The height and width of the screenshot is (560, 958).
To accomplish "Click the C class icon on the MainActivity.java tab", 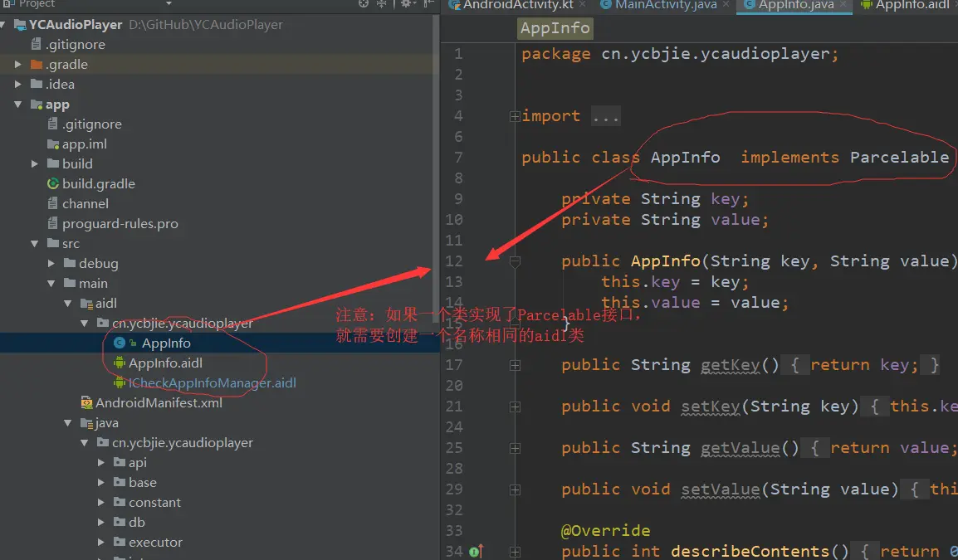I will [605, 4].
